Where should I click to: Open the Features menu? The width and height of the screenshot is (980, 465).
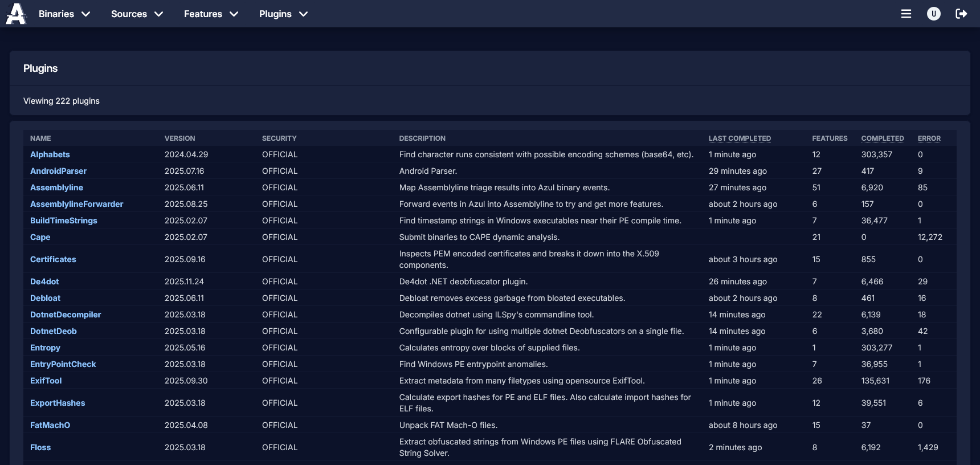(x=211, y=14)
